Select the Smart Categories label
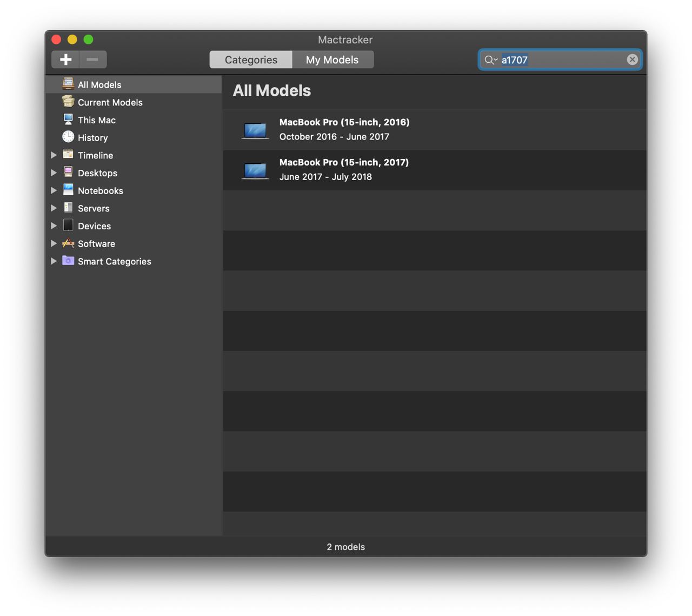Screen dimensions: 692x616 pyautogui.click(x=115, y=261)
